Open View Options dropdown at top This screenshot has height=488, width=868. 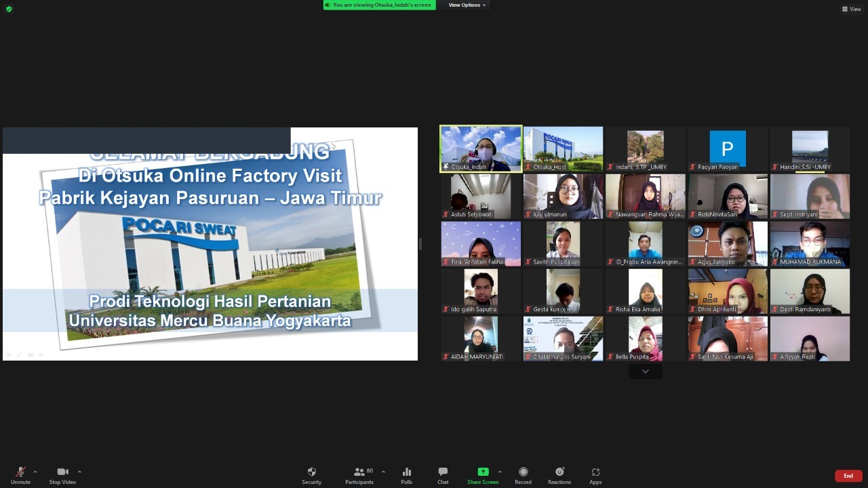click(x=467, y=5)
